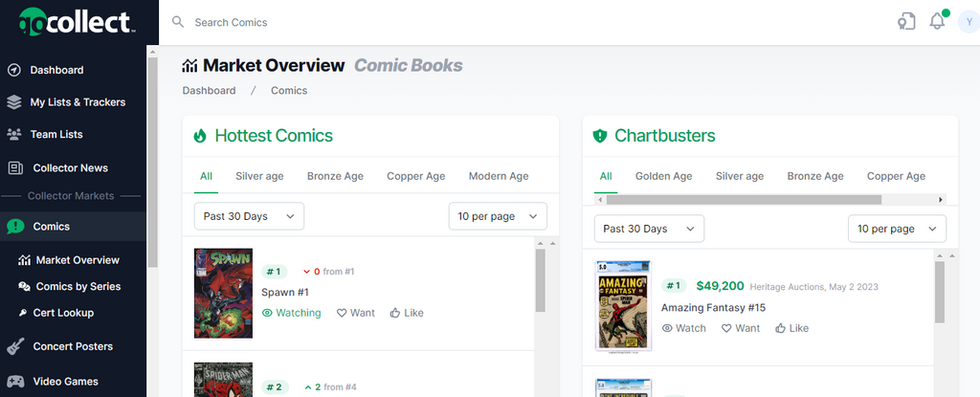Click the Chartbusters tabs horizontal scrollbar
980x397 pixels.
tap(744, 199)
